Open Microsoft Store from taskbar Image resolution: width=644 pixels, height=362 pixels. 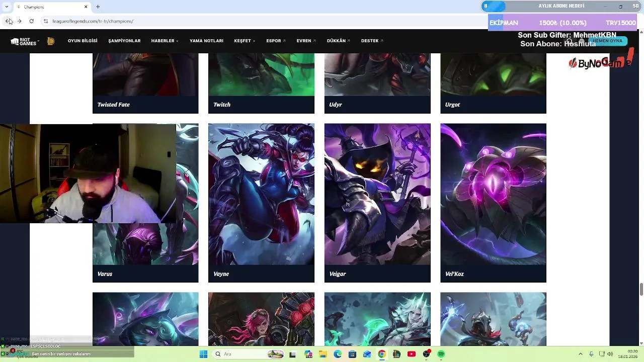[352, 354]
